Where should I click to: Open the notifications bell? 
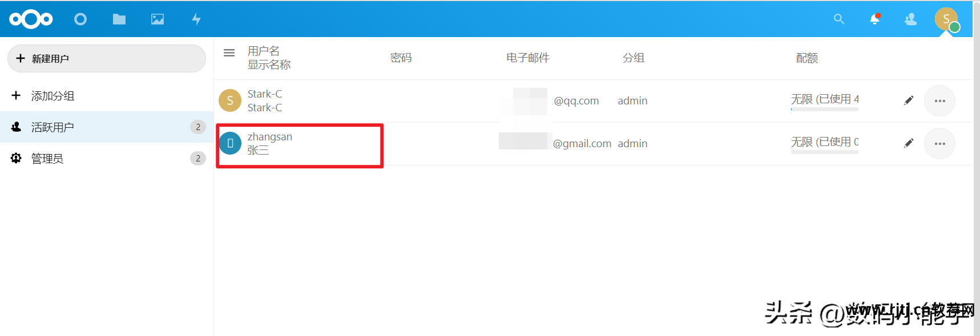pos(875,19)
